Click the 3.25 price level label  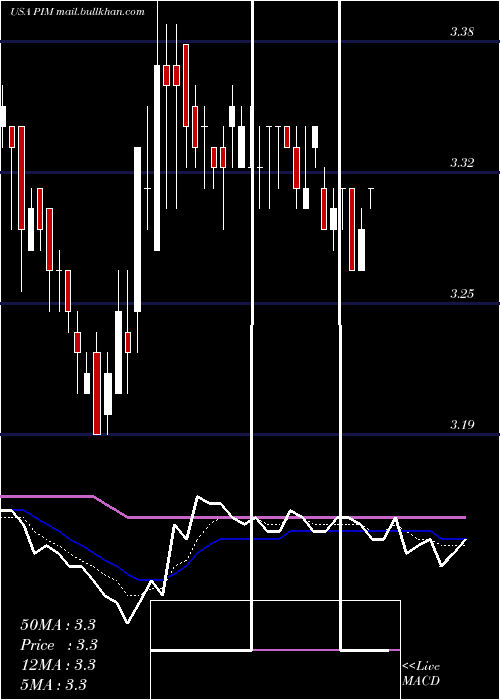tap(462, 294)
